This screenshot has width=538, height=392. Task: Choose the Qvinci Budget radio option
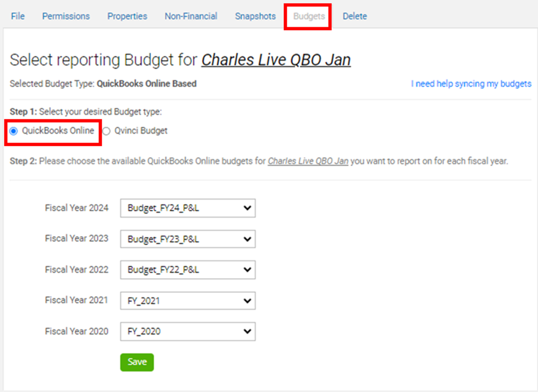click(107, 131)
